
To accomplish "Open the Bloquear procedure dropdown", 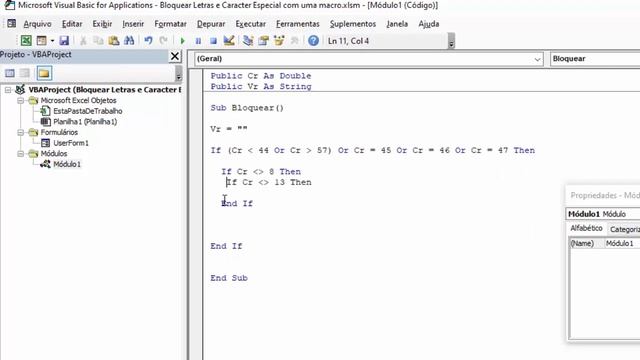I will [595, 59].
